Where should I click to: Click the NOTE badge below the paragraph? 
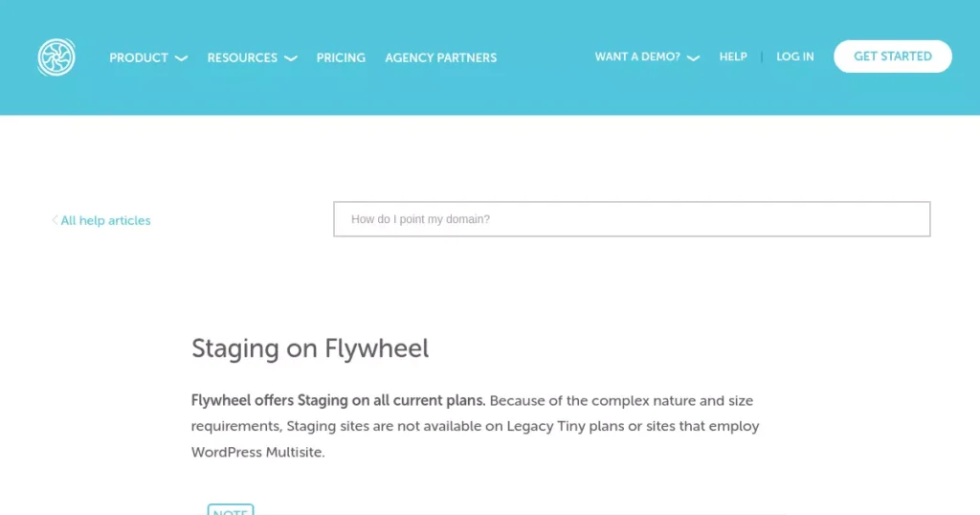[231, 510]
